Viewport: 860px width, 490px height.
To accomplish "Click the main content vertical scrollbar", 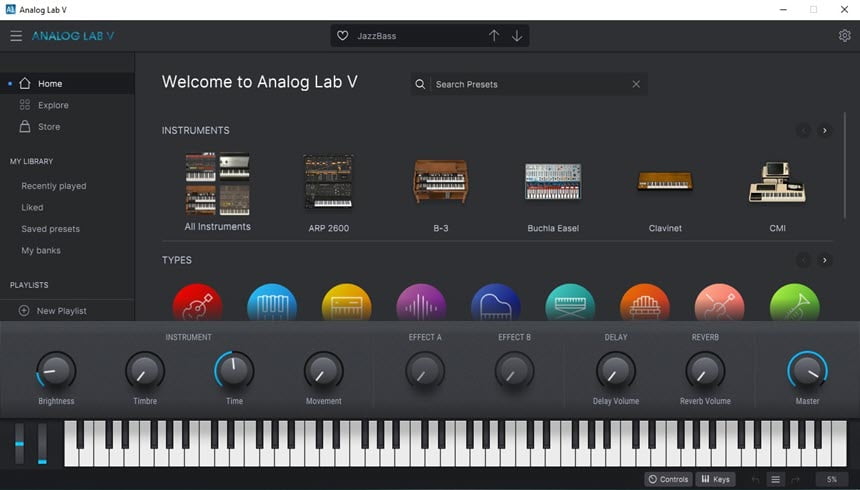I will tap(845, 165).
